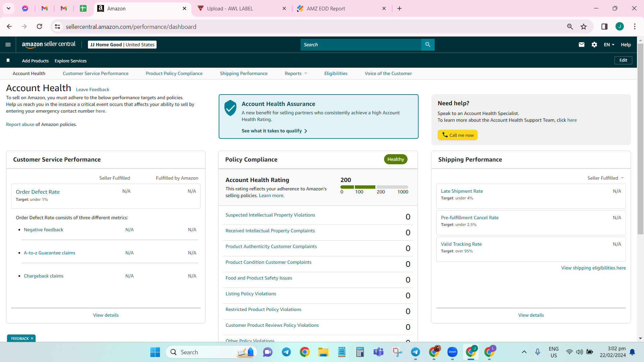Open the messages envelope icon

pos(582,45)
